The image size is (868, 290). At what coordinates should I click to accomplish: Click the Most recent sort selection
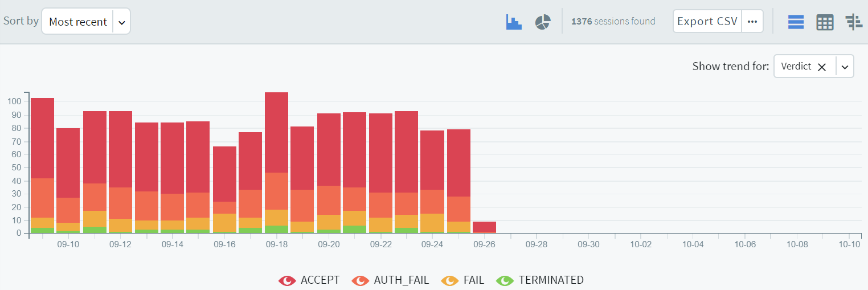point(78,22)
